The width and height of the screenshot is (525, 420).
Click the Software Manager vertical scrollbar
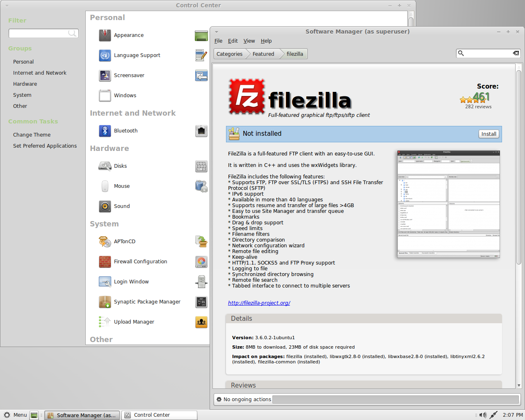pos(519,167)
